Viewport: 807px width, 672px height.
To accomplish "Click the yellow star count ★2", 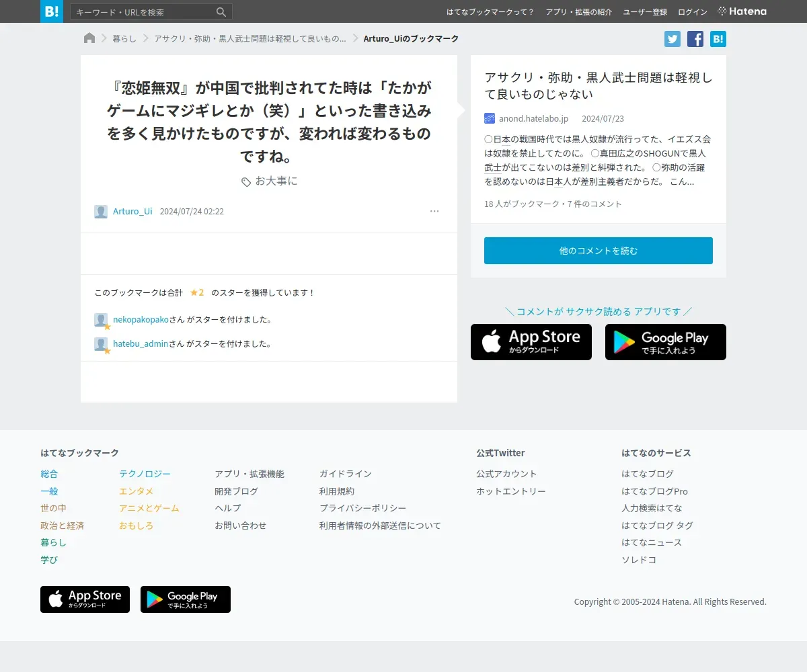I will [197, 293].
